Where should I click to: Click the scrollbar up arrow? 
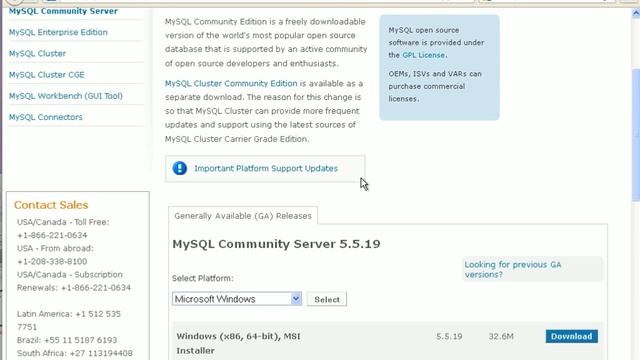(x=636, y=13)
